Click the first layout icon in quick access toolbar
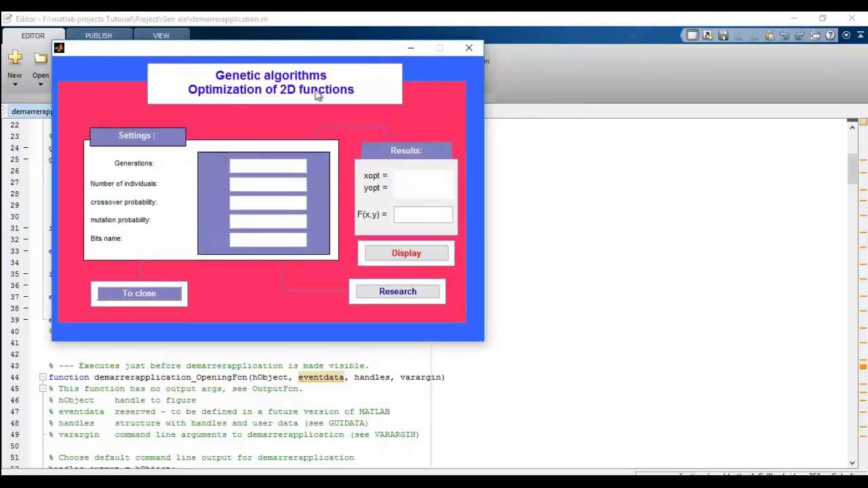Viewport: 868px width, 488px height. [x=692, y=35]
